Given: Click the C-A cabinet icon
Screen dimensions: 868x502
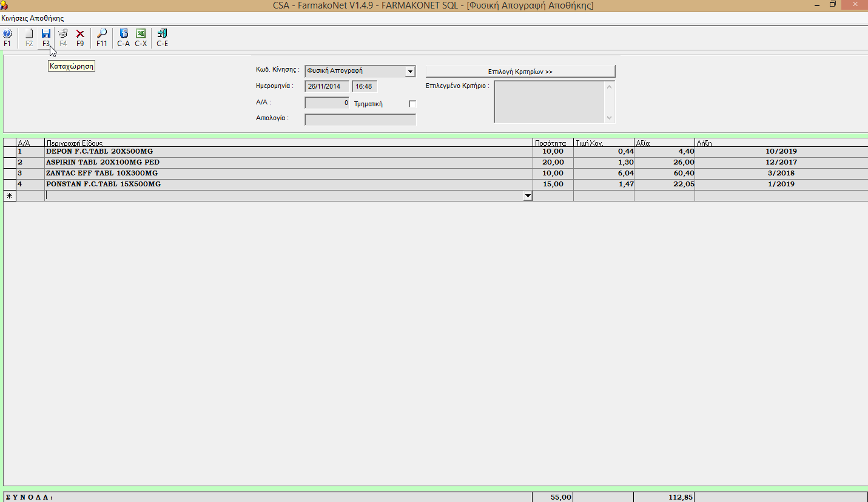Looking at the screenshot, I should pyautogui.click(x=124, y=38).
